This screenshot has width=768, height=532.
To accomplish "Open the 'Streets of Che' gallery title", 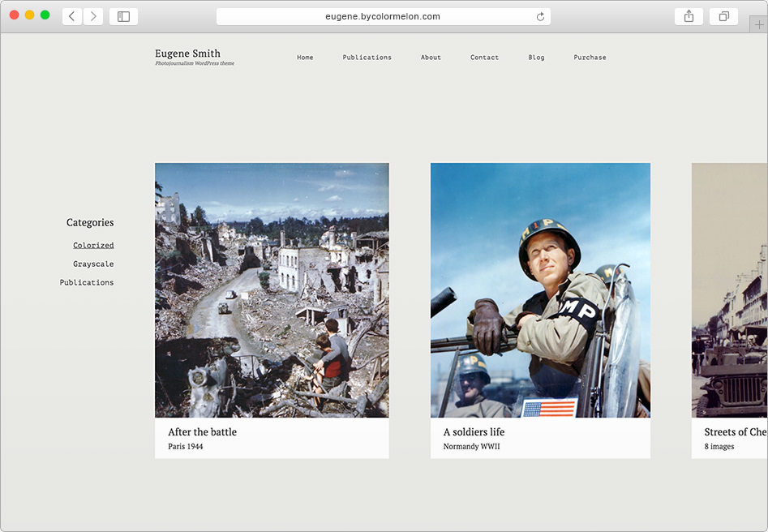I will [x=736, y=431].
